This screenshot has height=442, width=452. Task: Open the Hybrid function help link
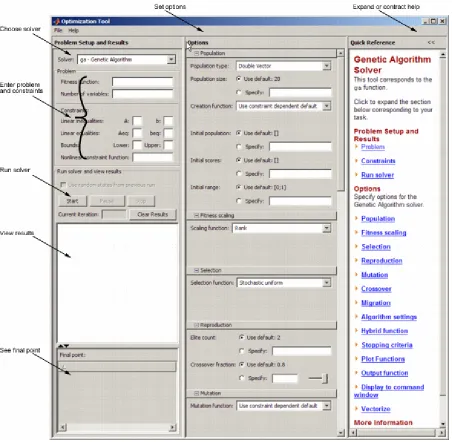pos(384,331)
